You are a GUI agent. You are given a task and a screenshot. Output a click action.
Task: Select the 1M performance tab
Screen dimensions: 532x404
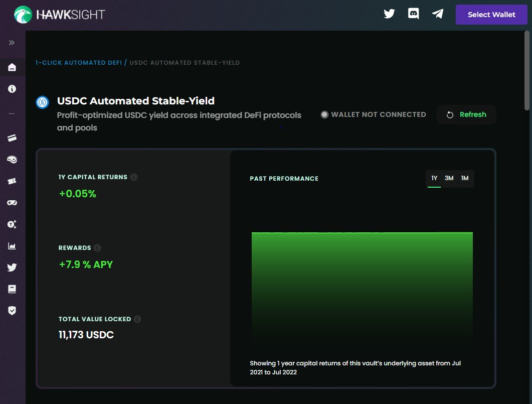coord(465,178)
